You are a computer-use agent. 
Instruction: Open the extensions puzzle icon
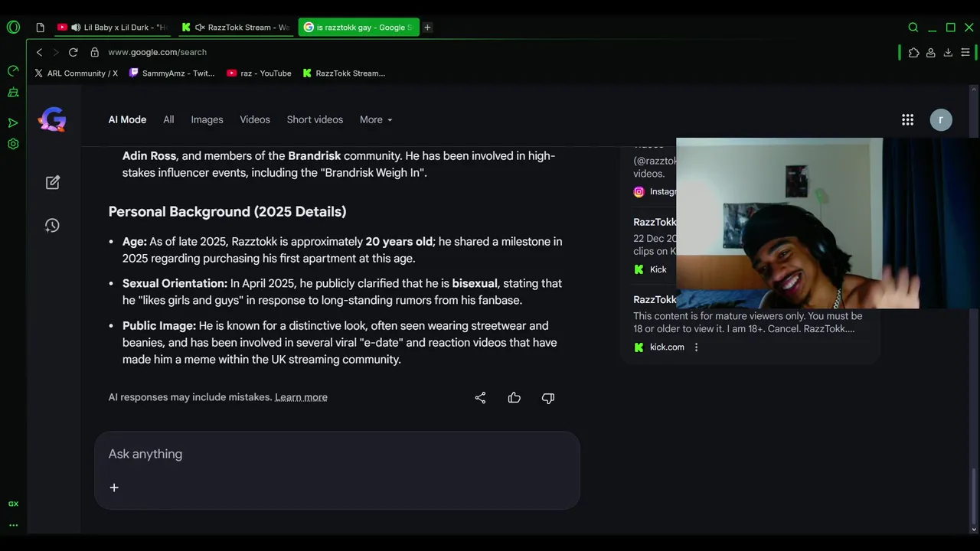tap(913, 53)
